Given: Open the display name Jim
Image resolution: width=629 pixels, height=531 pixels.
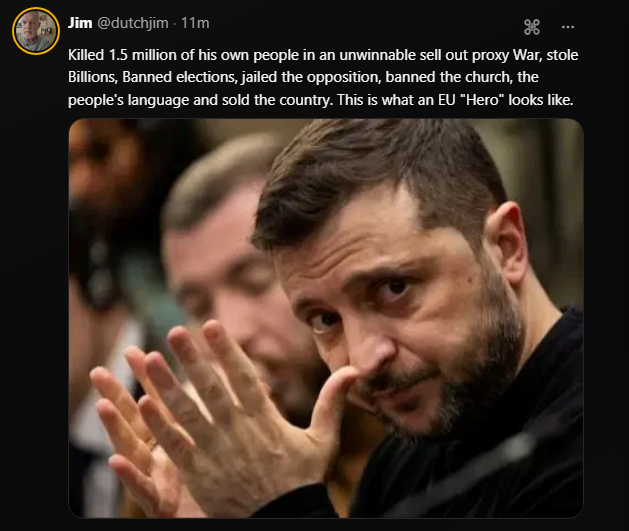Looking at the screenshot, I should click(80, 23).
